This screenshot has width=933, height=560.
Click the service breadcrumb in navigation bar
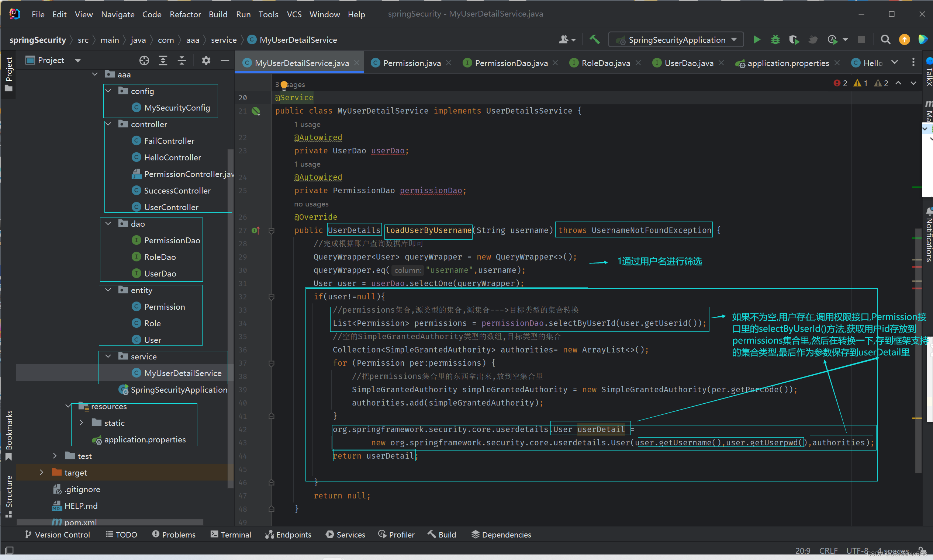(224, 39)
